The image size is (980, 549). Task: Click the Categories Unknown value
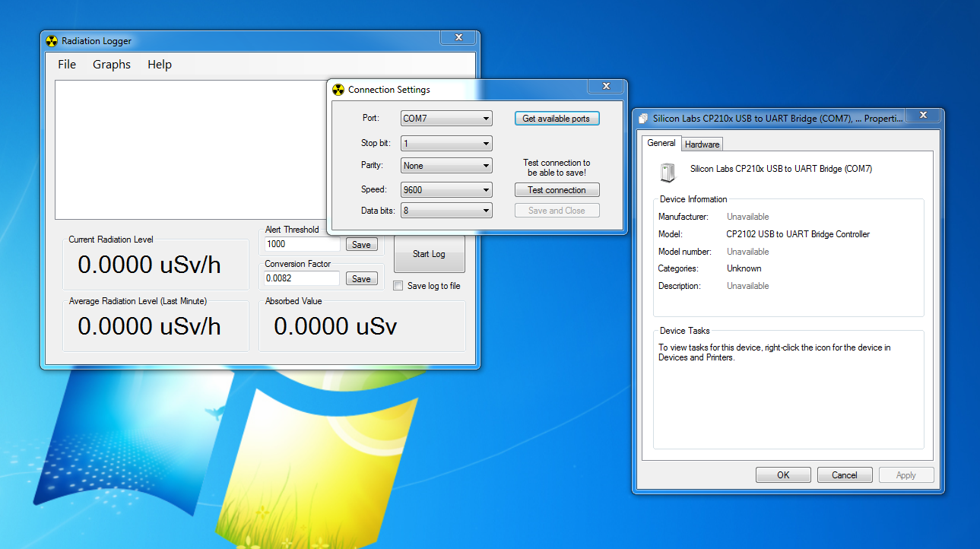[x=744, y=268]
